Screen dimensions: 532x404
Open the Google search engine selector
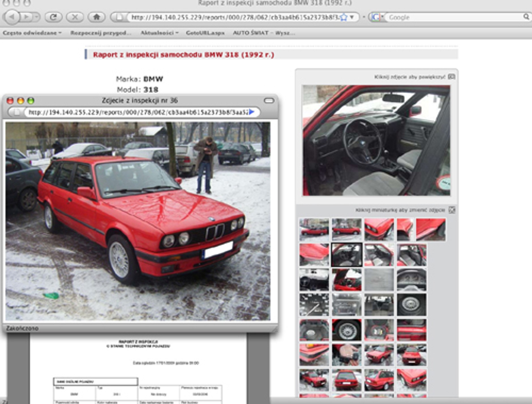tap(377, 17)
